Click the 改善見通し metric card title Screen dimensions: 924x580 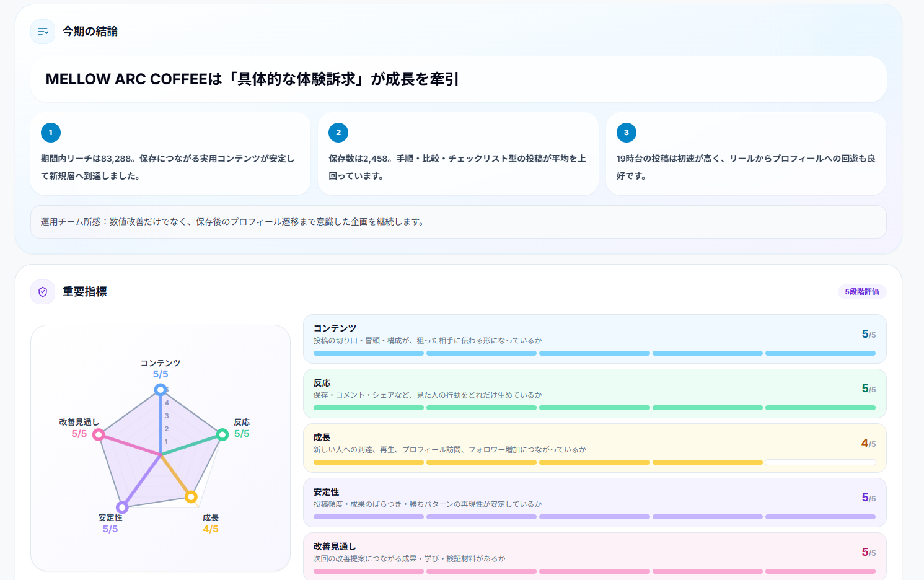tap(335, 547)
